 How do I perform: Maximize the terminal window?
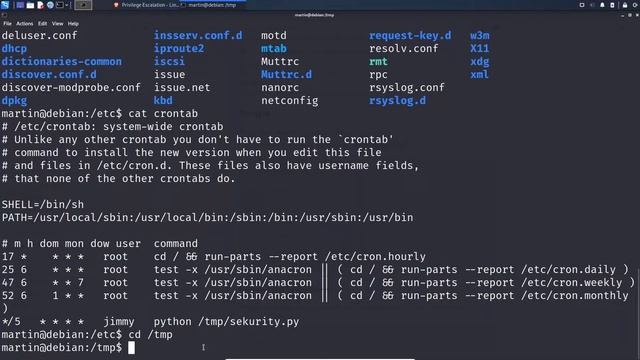630,15
